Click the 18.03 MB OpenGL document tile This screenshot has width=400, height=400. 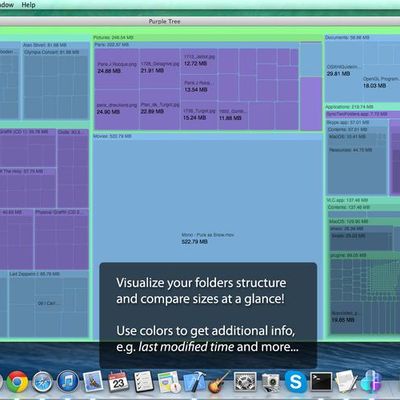[381, 83]
